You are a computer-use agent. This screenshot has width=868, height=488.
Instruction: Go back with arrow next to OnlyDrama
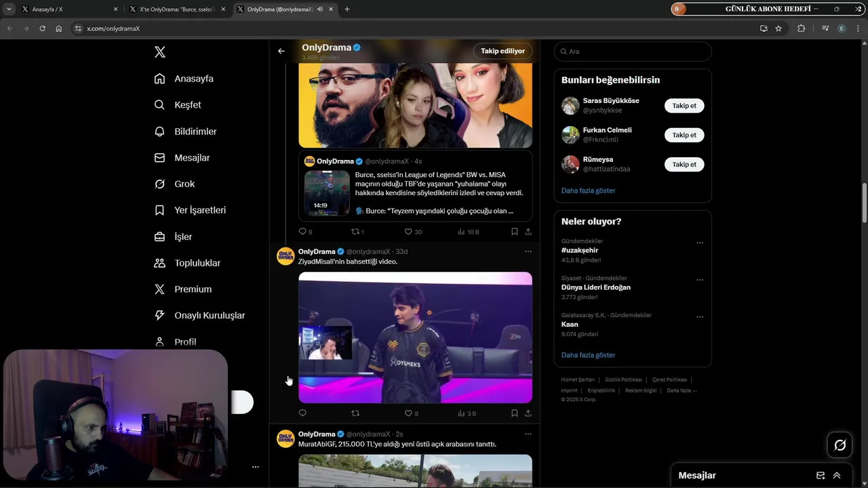coord(281,51)
